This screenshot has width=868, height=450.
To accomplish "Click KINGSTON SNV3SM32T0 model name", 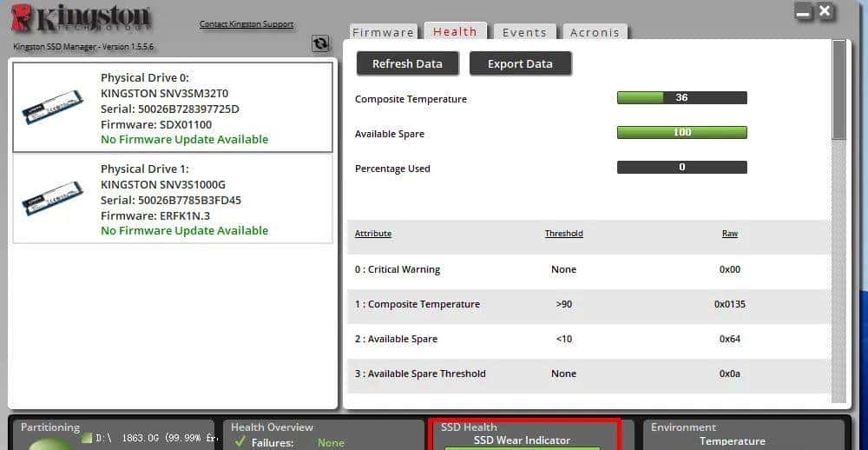I will (x=164, y=94).
